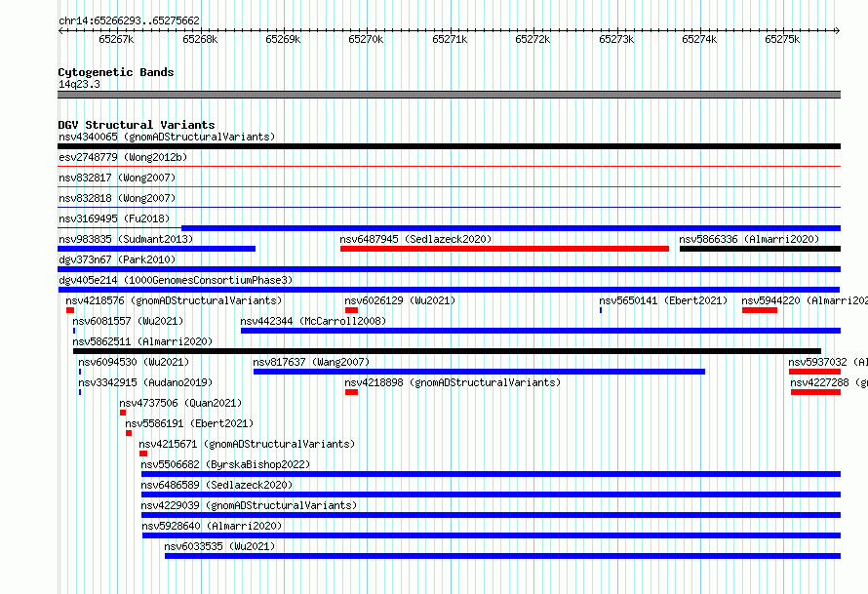Click the thick blue bar of nsv3169495
This screenshot has height=594, width=868.
[x=511, y=228]
